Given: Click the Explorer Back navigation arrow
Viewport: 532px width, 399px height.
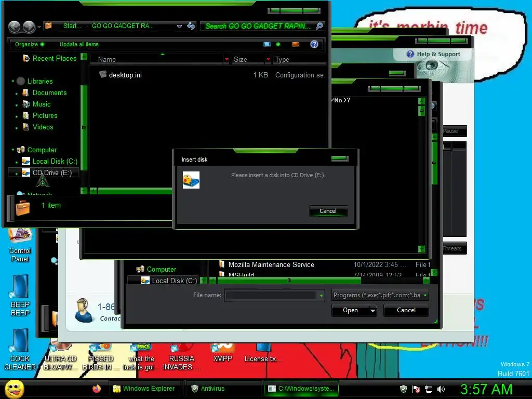Looking at the screenshot, I should click(14, 26).
